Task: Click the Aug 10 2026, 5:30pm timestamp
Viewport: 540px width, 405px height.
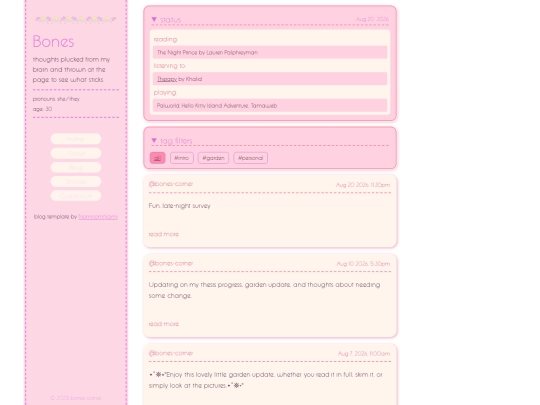Action: (363, 264)
